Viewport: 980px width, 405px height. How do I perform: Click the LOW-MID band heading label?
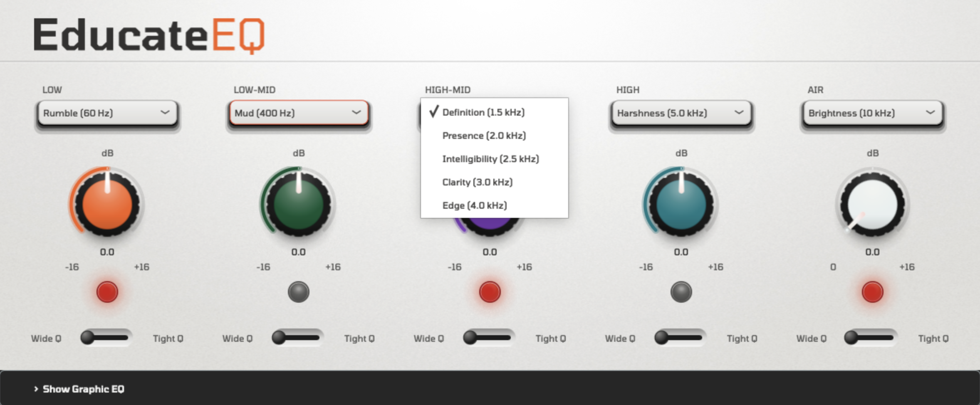click(x=254, y=90)
